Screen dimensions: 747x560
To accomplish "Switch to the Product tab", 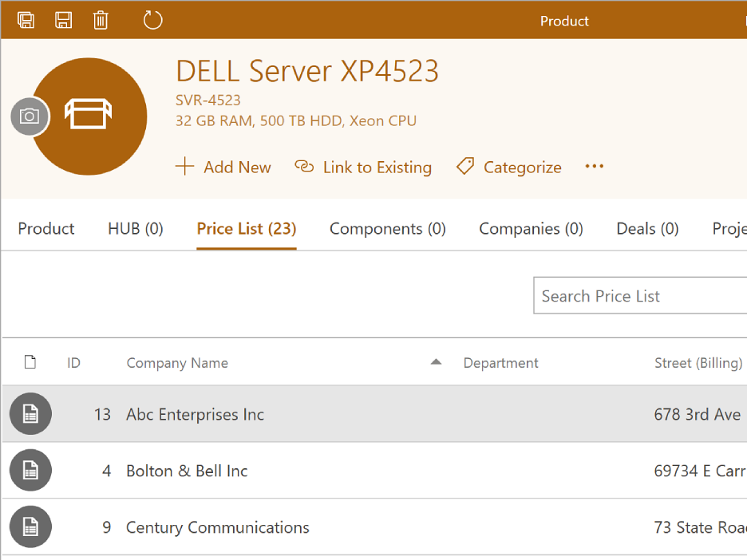I will click(x=46, y=229).
